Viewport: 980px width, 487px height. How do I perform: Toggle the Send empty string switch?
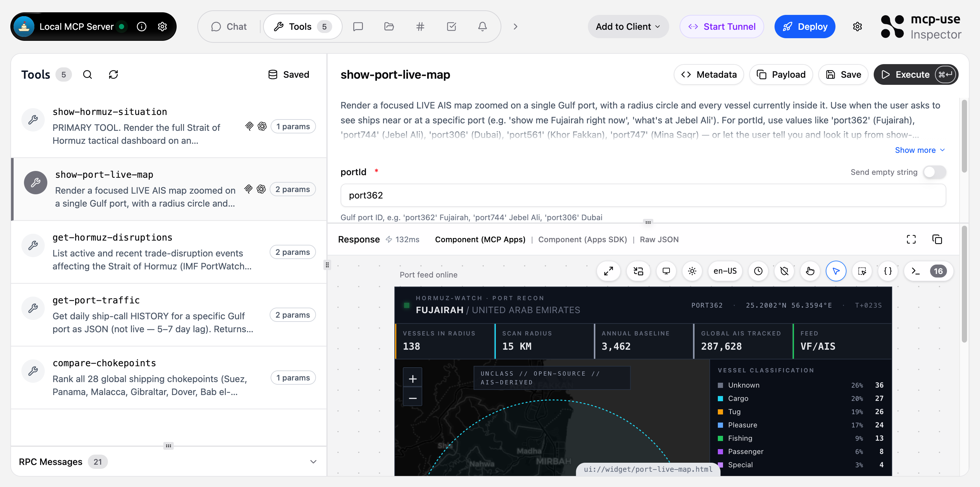coord(934,172)
